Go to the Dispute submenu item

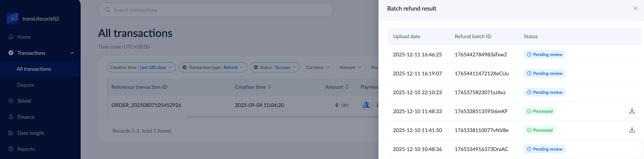point(25,85)
